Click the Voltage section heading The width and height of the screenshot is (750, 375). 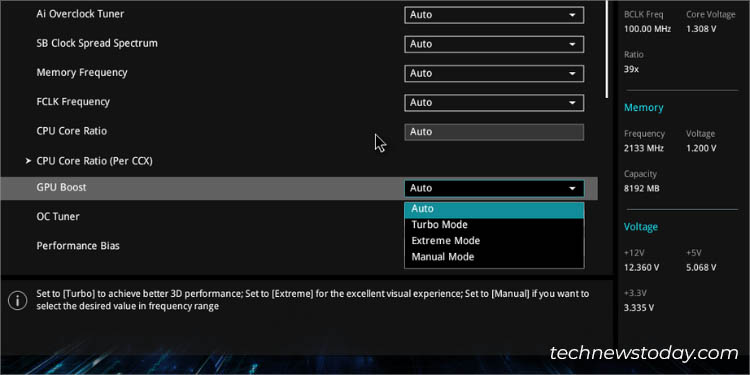click(640, 227)
